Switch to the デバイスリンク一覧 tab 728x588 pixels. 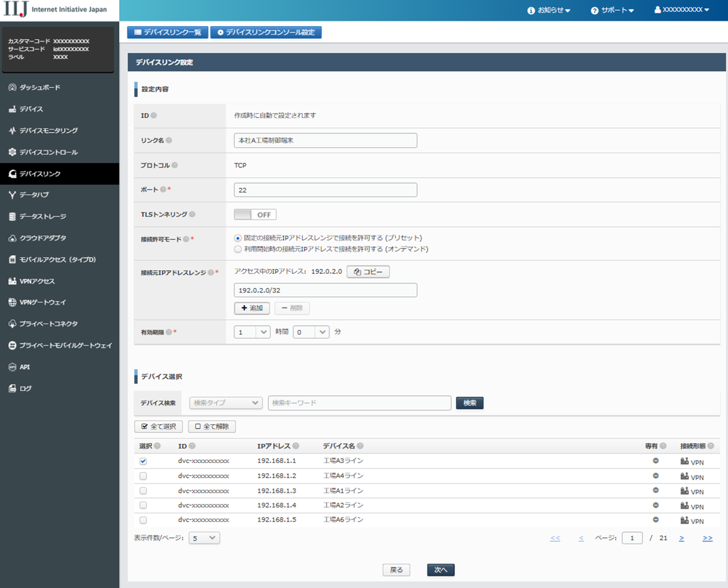(168, 32)
